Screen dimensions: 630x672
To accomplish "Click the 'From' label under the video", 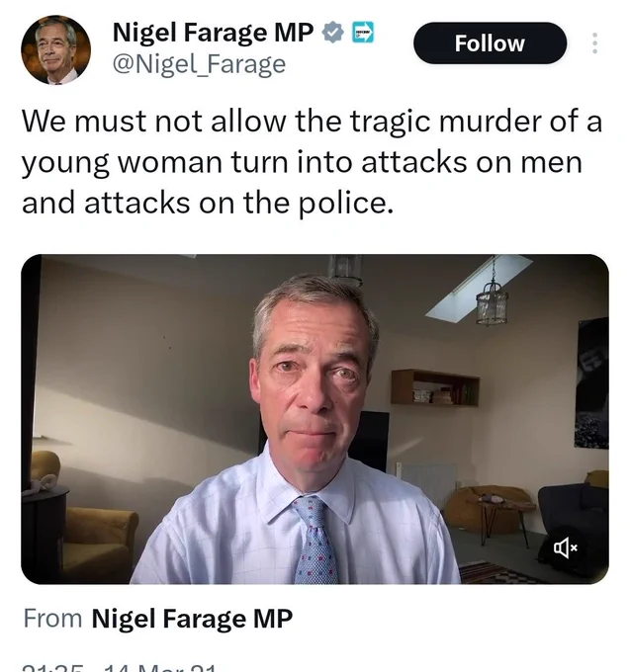I will tap(52, 619).
